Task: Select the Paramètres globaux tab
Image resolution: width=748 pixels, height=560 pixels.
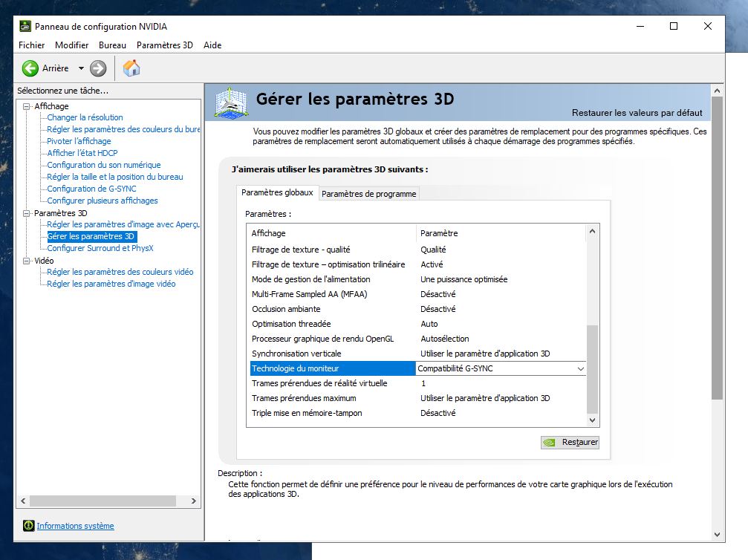Action: tap(277, 192)
